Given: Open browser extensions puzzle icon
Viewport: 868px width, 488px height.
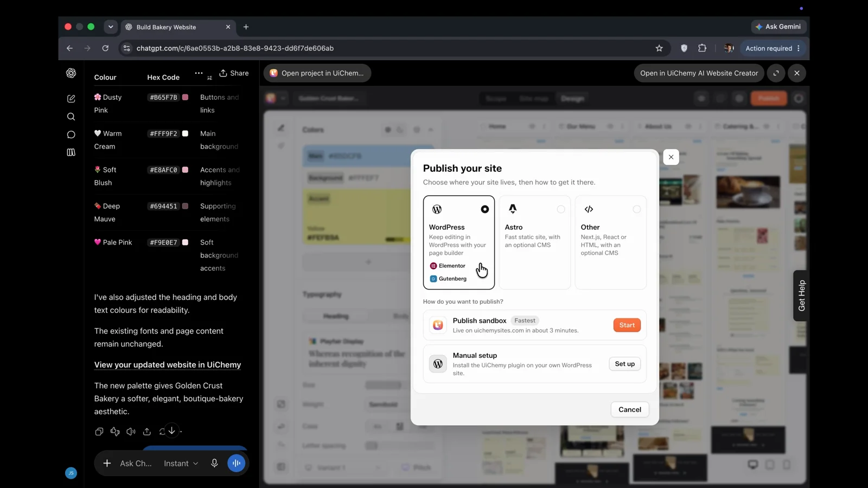Looking at the screenshot, I should click(702, 48).
